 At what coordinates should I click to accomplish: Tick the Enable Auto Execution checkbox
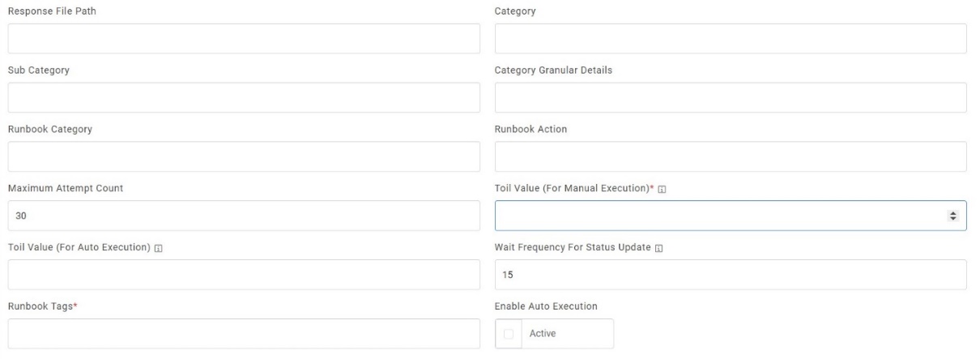509,334
